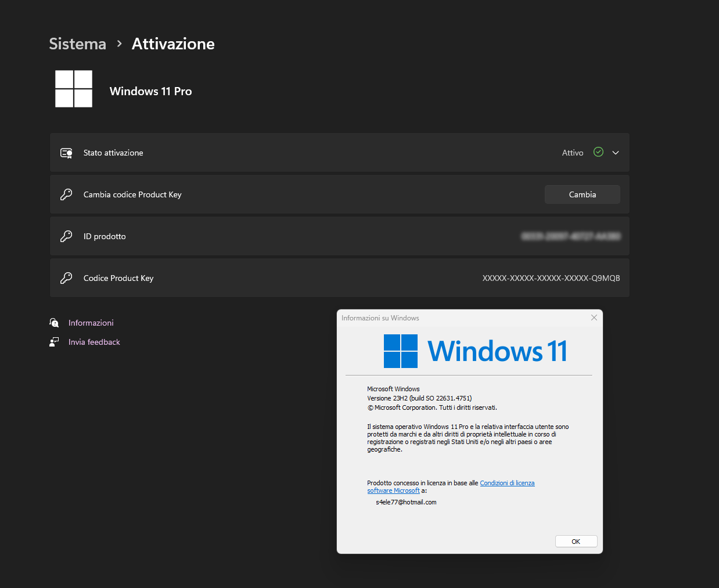Click the ID prodotto label
719x588 pixels.
(x=105, y=236)
